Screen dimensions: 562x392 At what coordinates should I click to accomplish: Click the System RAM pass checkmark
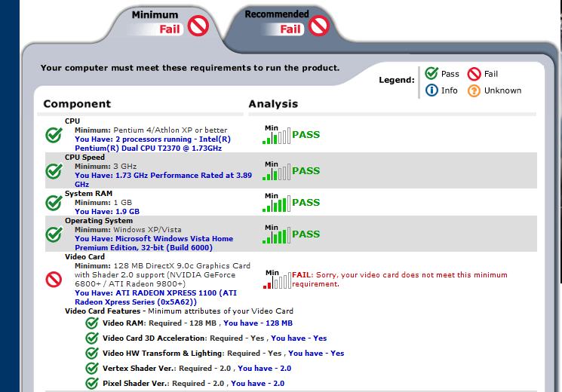tap(54, 203)
